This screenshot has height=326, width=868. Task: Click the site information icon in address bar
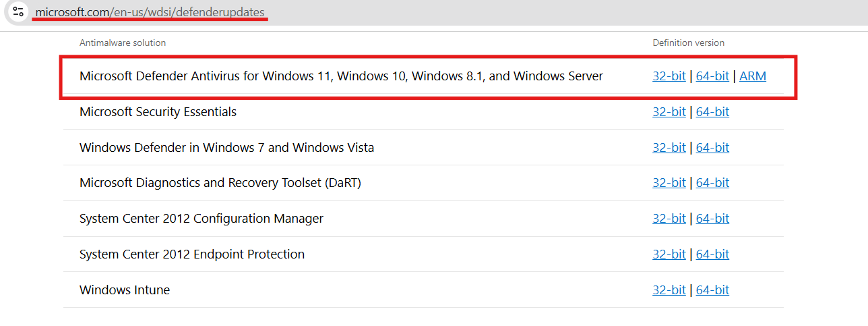(x=18, y=11)
